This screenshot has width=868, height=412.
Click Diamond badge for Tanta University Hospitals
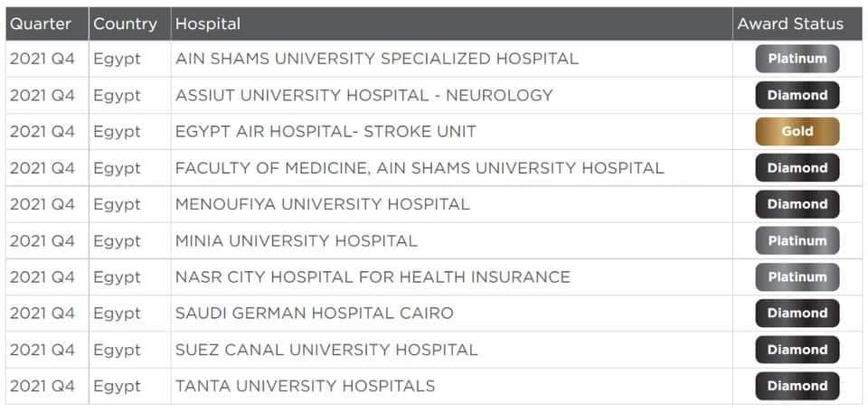(797, 386)
